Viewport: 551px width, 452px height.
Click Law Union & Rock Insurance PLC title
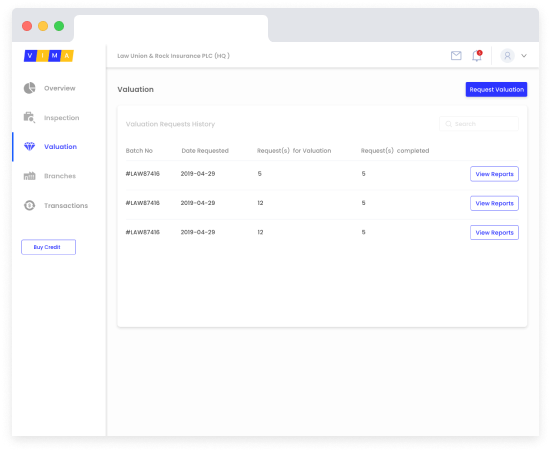click(x=173, y=56)
